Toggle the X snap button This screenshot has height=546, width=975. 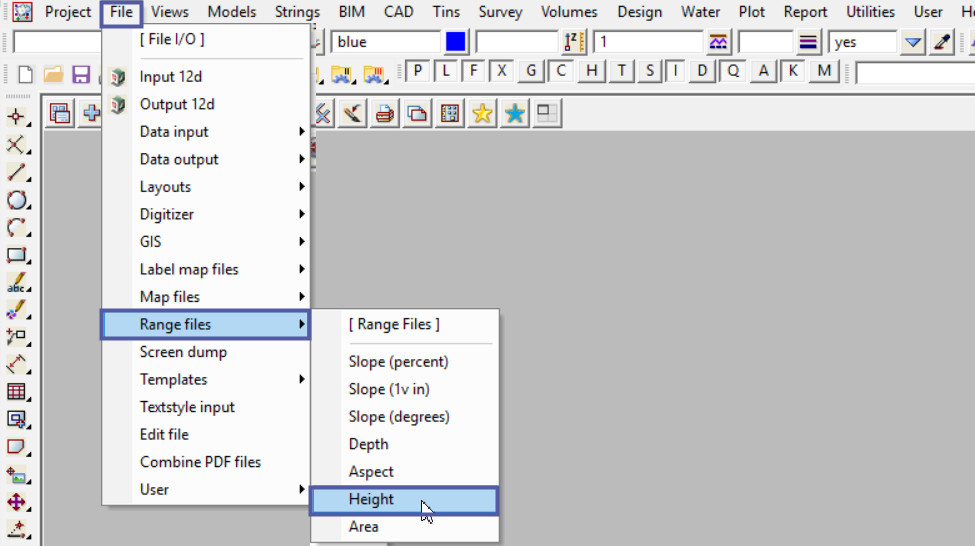click(x=502, y=71)
